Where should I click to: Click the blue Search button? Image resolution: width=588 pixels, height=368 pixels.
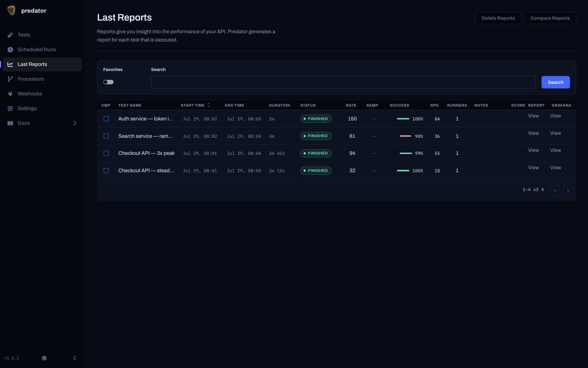pyautogui.click(x=556, y=82)
